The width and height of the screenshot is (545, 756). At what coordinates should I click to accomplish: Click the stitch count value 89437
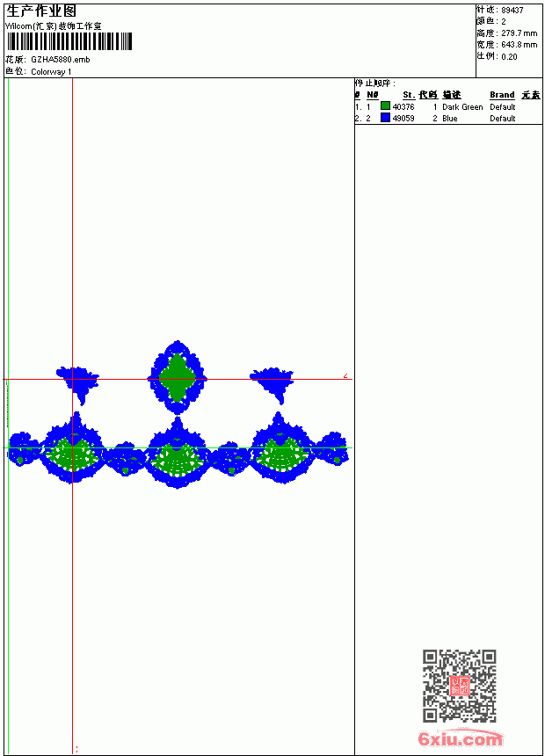tap(512, 11)
